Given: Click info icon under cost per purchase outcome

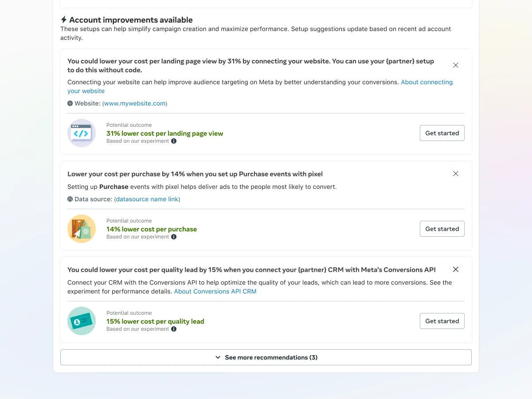Looking at the screenshot, I should (174, 237).
